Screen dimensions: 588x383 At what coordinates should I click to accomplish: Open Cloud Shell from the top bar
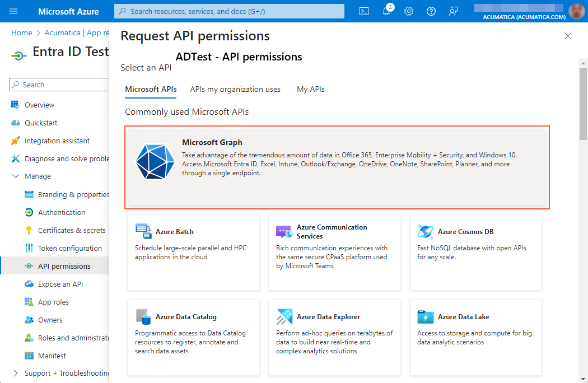click(x=363, y=11)
